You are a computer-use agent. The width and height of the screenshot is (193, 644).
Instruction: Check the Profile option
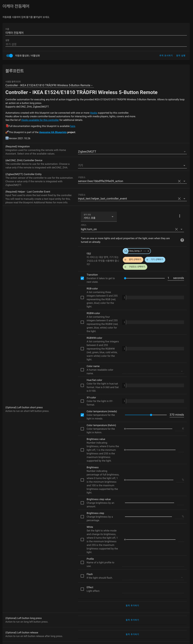click(82, 562)
